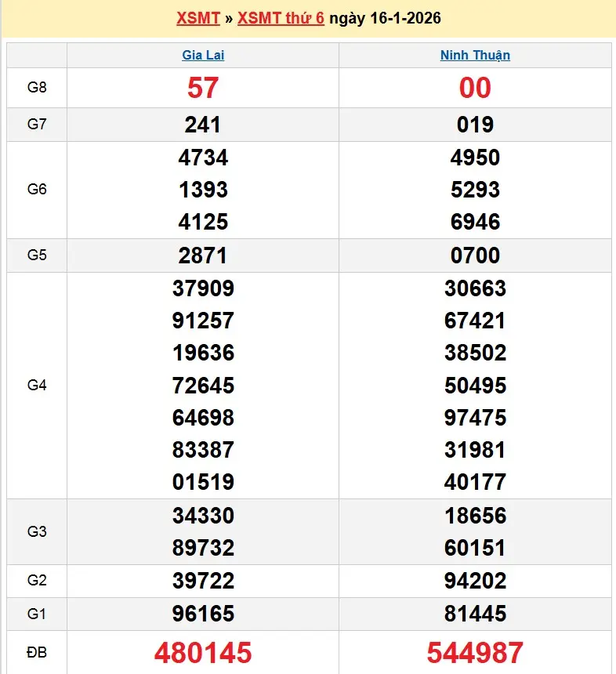Click the G6 row label
Image resolution: width=616 pixels, height=674 pixels.
click(37, 190)
